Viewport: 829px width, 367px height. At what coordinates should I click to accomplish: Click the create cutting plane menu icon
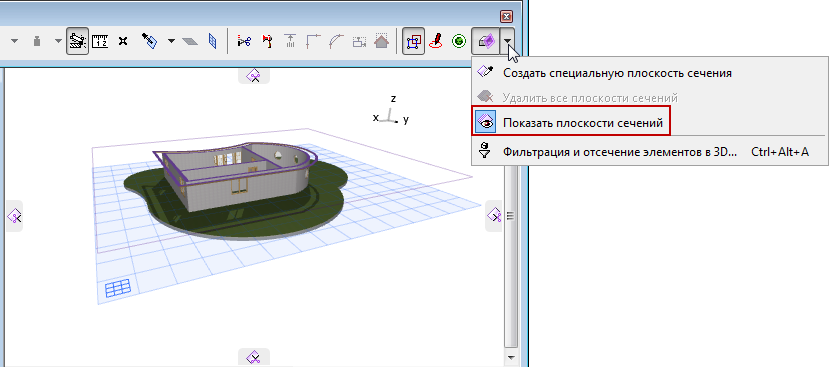pyautogui.click(x=485, y=72)
